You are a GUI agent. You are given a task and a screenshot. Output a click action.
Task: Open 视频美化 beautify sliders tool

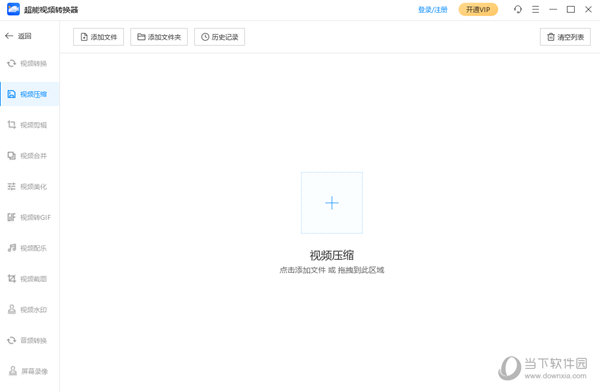[x=29, y=186]
